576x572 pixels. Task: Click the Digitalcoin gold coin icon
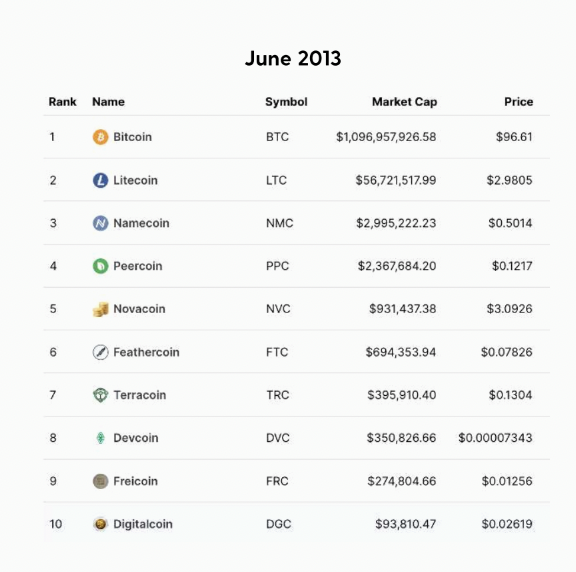pos(100,524)
